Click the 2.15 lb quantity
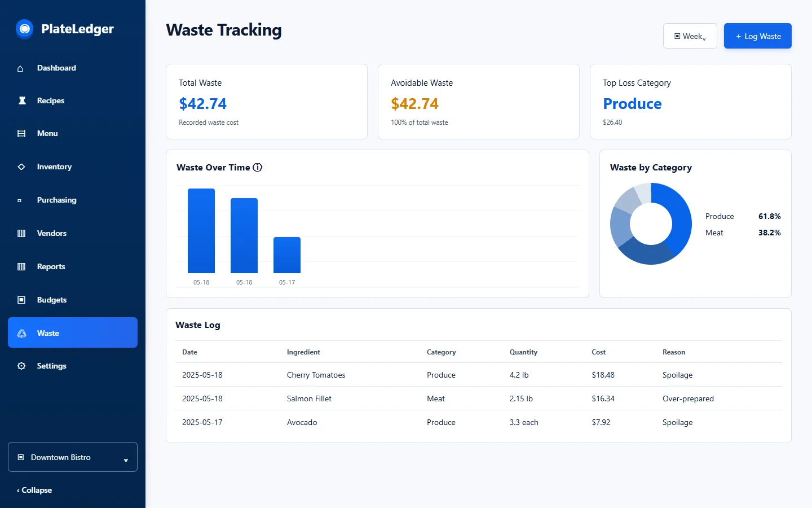The image size is (812, 508). (x=521, y=398)
